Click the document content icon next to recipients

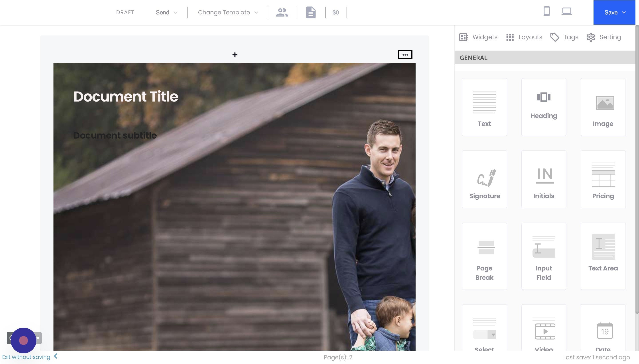pyautogui.click(x=310, y=12)
